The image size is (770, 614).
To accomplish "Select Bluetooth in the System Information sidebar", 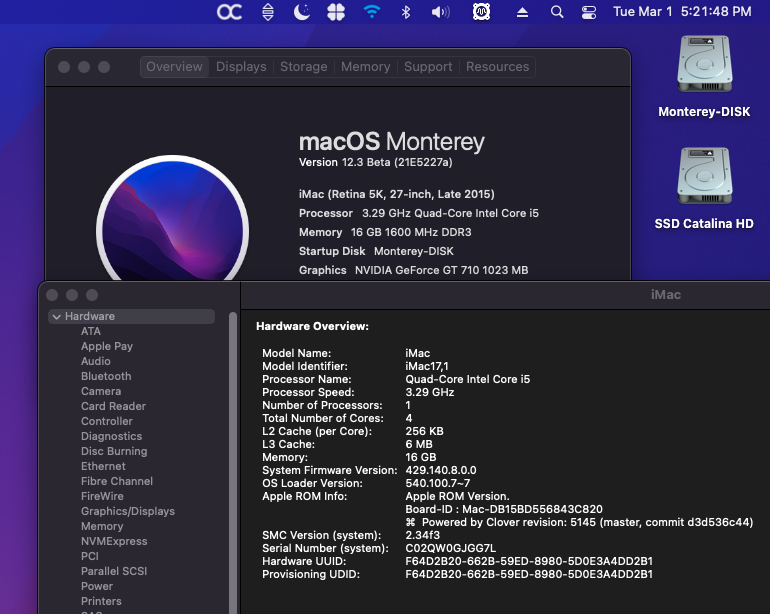I will 106,376.
